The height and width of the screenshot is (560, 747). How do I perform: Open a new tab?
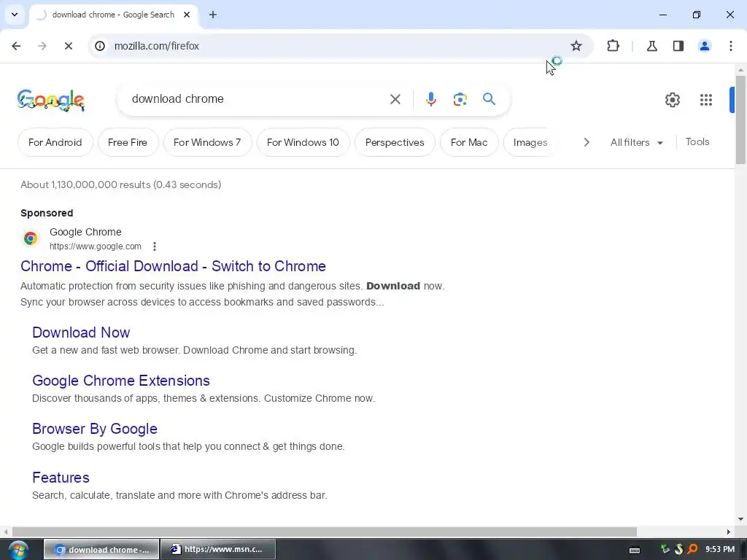point(213,15)
